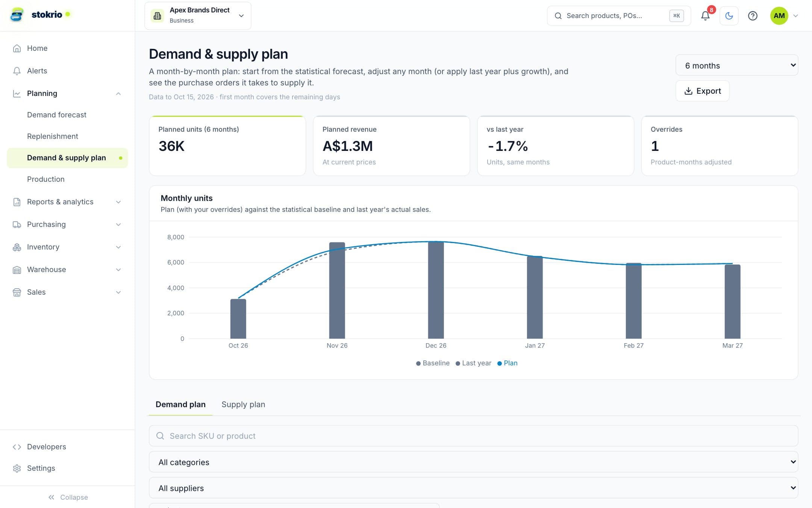Click the Purchasing truck icon

click(17, 224)
